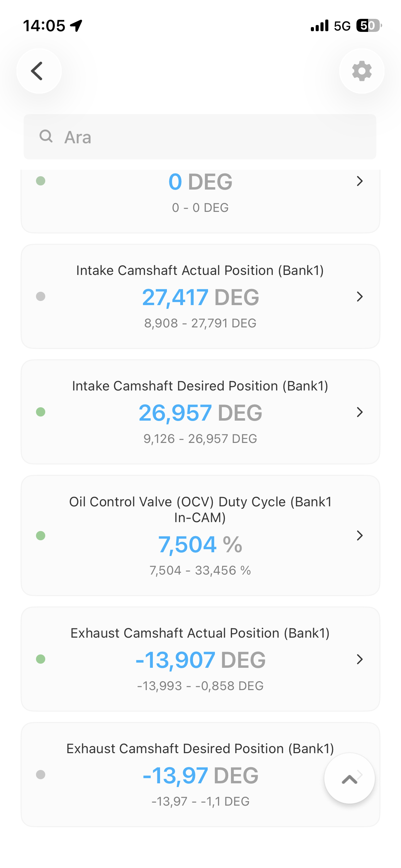This screenshot has height=868, width=401.
Task: Toggle gray dot for Exhaust Camshaft Desired Position
Action: pyautogui.click(x=41, y=774)
